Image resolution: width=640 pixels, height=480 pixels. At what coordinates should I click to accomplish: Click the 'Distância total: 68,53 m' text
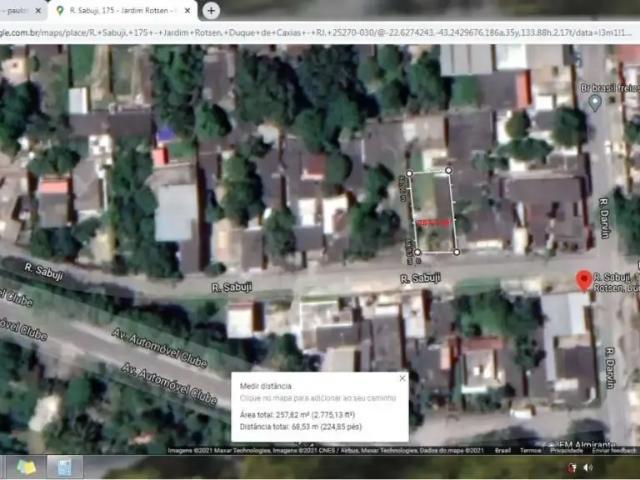click(300, 427)
